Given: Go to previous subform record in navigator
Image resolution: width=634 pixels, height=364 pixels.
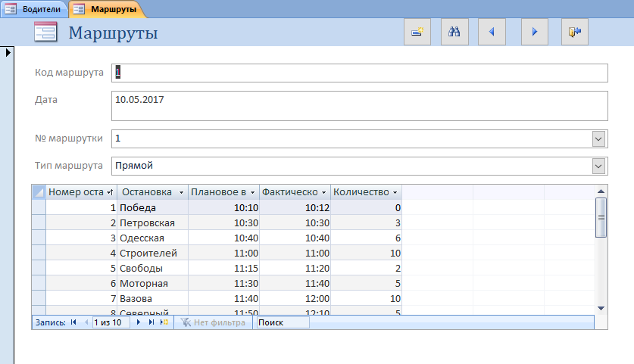Looking at the screenshot, I should point(86,322).
